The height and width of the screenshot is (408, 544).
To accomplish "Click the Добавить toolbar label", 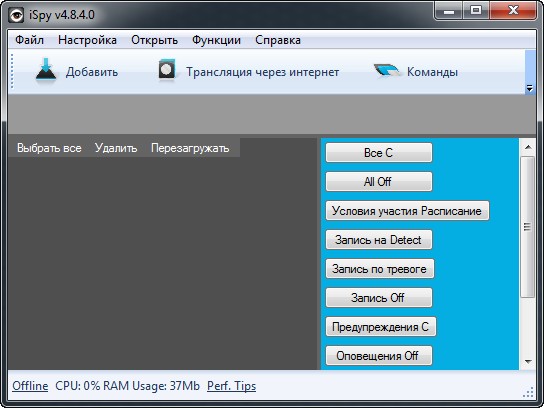I will click(92, 72).
